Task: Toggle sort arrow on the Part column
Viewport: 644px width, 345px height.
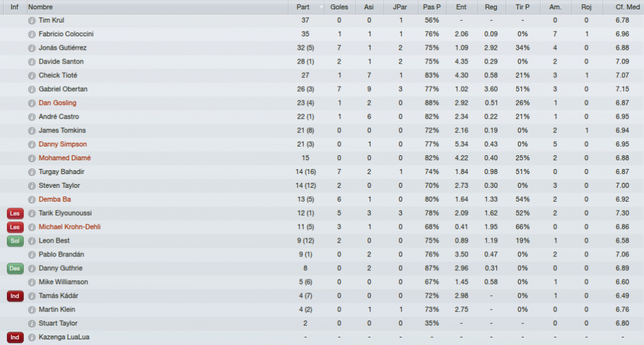Action: [321, 7]
